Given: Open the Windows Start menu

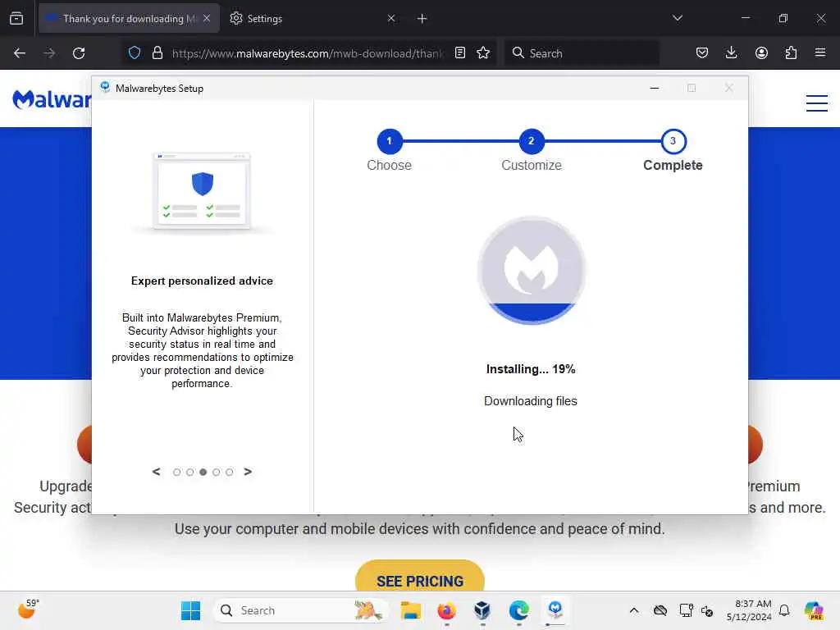Looking at the screenshot, I should pos(190,610).
